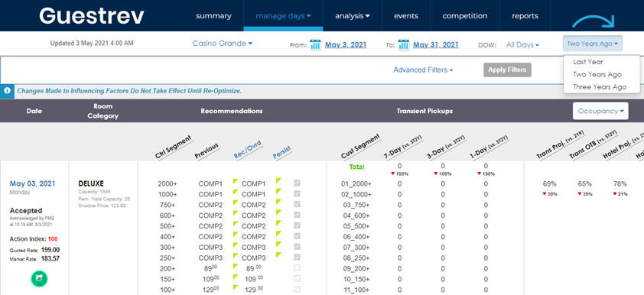
Task: Toggle the persist checkbox in the 400+ row
Action: [x=297, y=236]
